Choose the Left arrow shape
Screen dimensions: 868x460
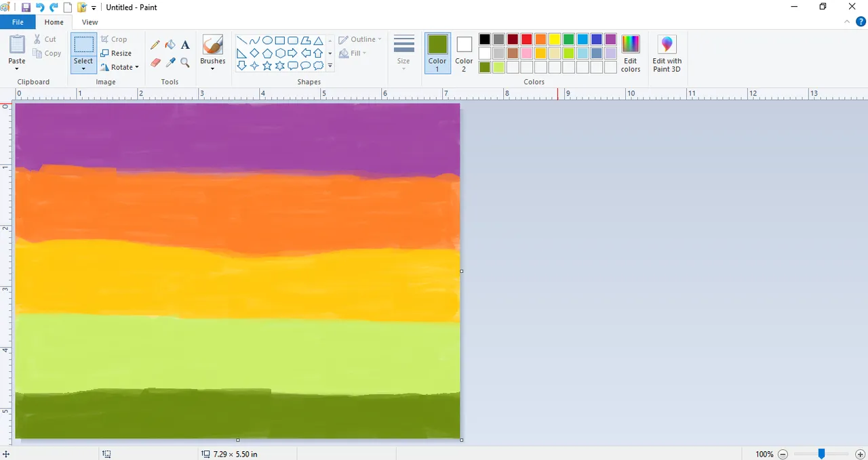(306, 53)
